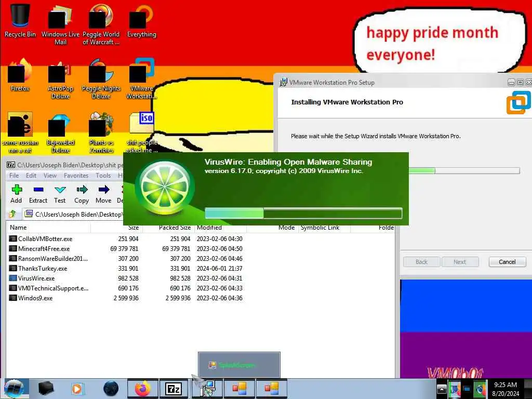Open the Favorites menu in 7-Zip
Image resolution: width=532 pixels, height=399 pixels.
point(76,176)
